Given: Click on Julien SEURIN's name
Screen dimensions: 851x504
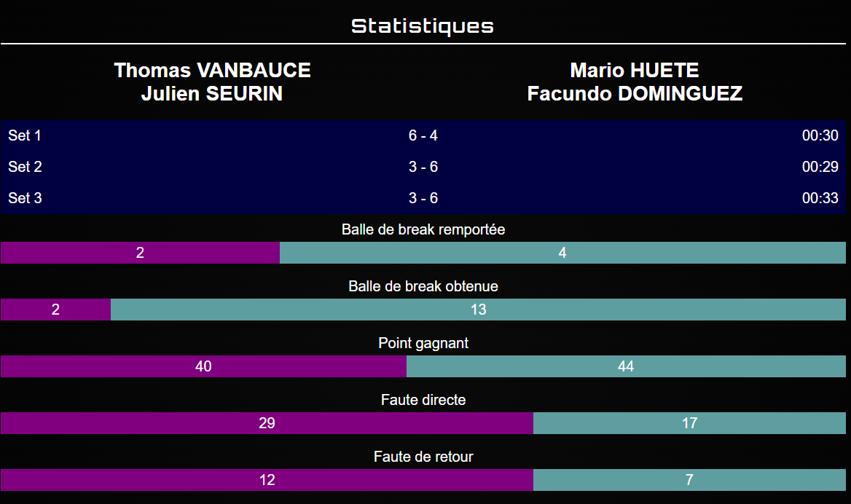Looking at the screenshot, I should [212, 94].
